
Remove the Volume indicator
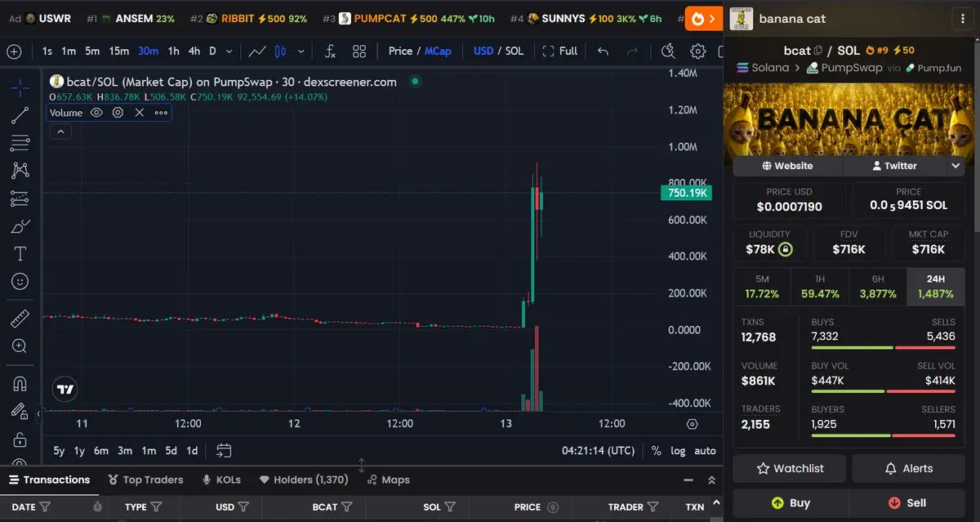(139, 113)
